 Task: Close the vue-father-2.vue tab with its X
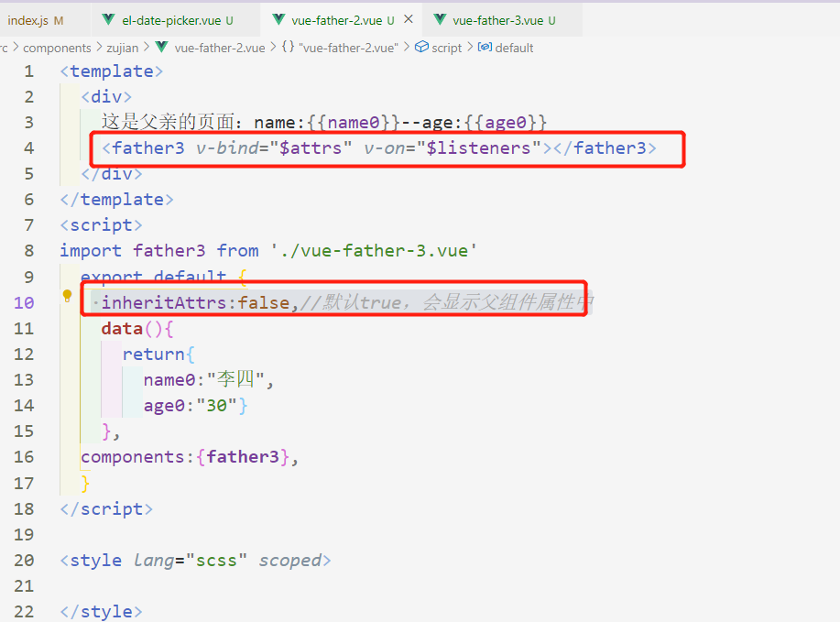pyautogui.click(x=409, y=17)
